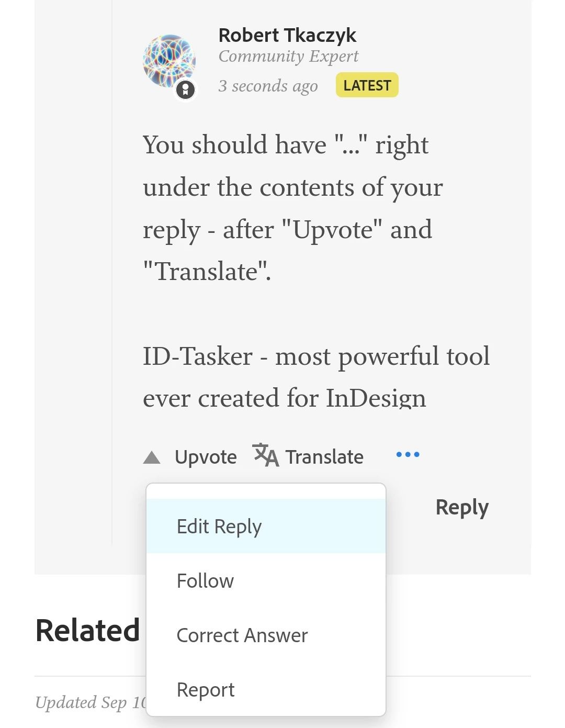The width and height of the screenshot is (565, 728).
Task: Click the Upvote text label
Action: [206, 457]
